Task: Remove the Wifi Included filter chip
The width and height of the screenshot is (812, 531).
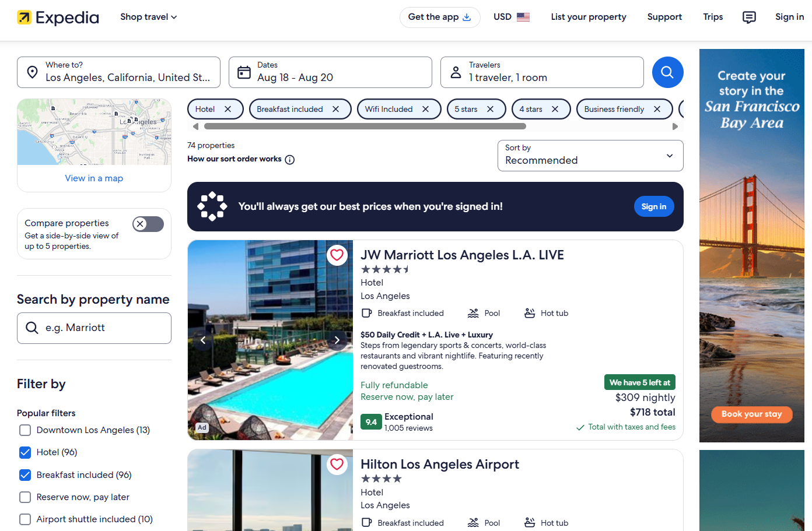Action: (x=425, y=109)
